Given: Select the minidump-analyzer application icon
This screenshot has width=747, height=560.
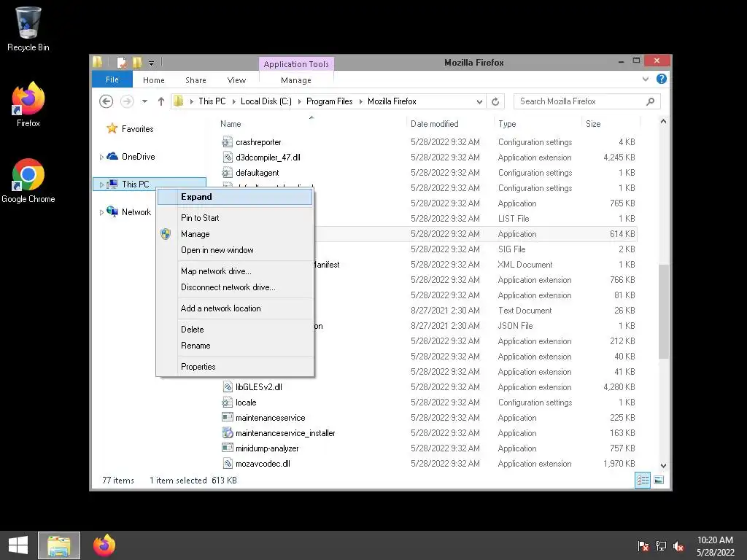Looking at the screenshot, I should point(228,448).
